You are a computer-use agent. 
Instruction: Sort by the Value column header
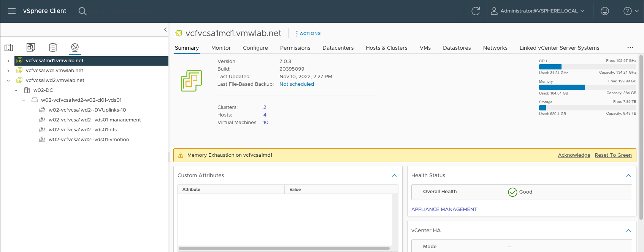coord(341,189)
